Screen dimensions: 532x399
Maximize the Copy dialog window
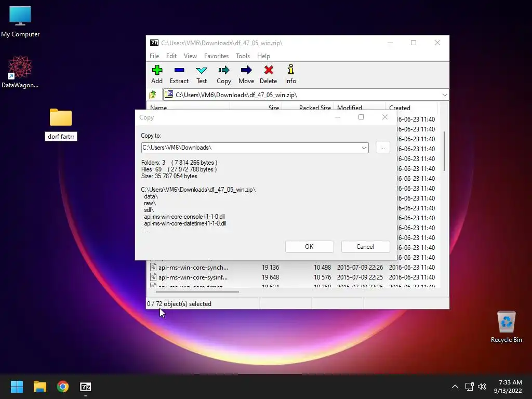pyautogui.click(x=361, y=117)
